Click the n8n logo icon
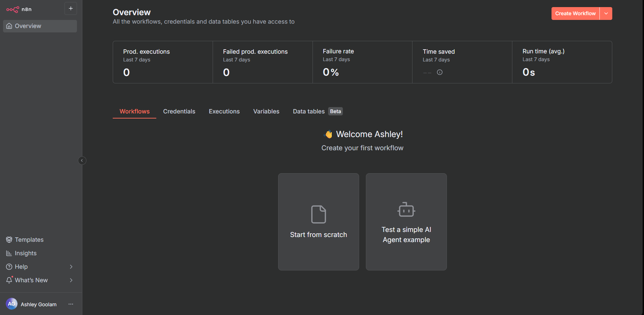The width and height of the screenshot is (644, 315). point(12,9)
